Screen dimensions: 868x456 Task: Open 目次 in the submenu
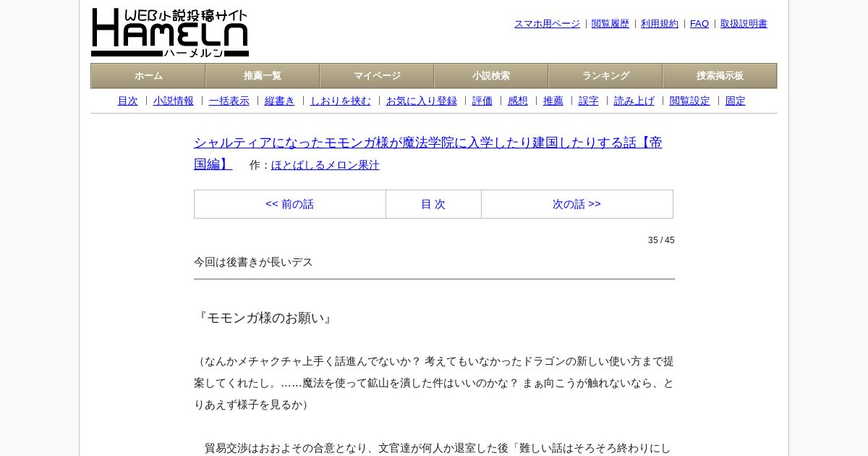[128, 101]
